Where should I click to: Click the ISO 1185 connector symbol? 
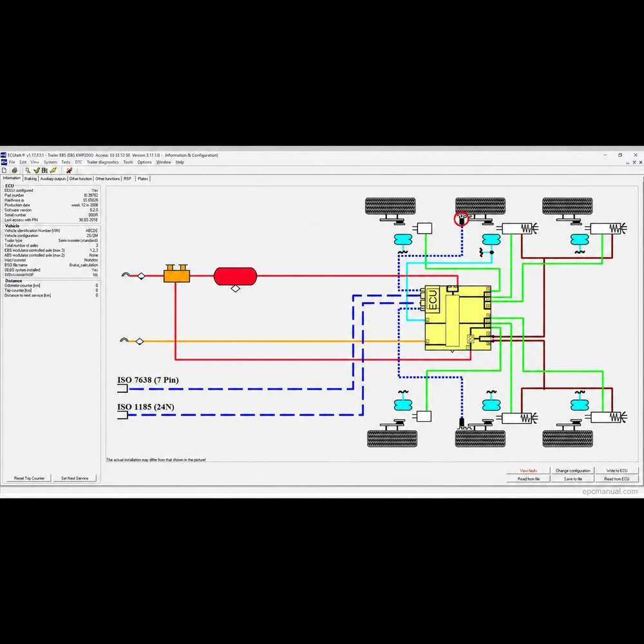point(122,415)
